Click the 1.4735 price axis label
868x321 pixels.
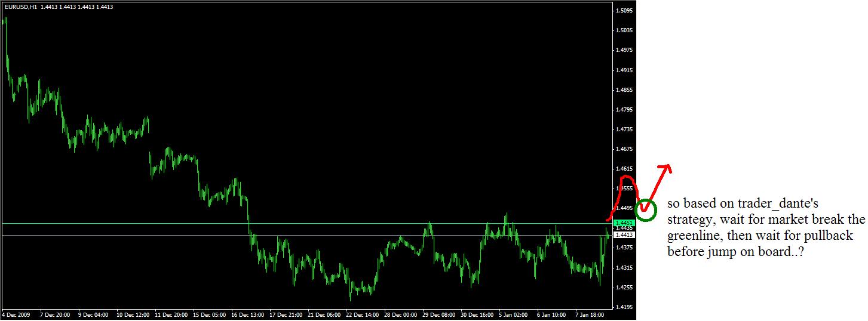pos(625,129)
